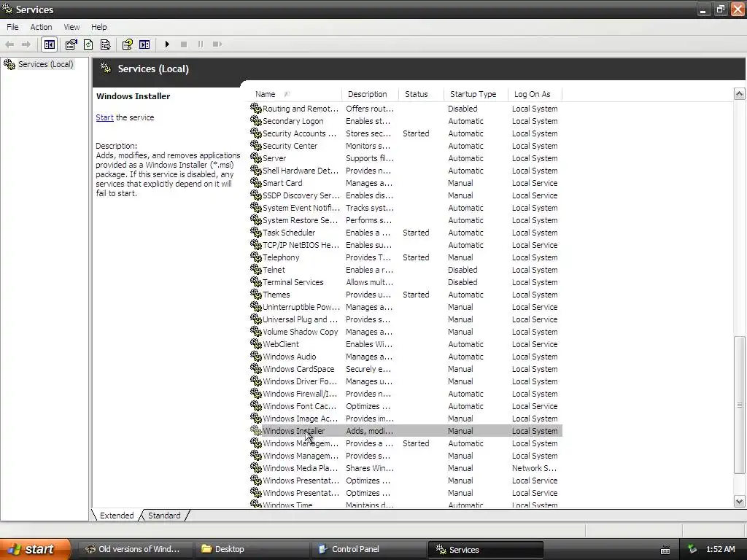
Task: Switch to the Extended tab
Action: 117,516
